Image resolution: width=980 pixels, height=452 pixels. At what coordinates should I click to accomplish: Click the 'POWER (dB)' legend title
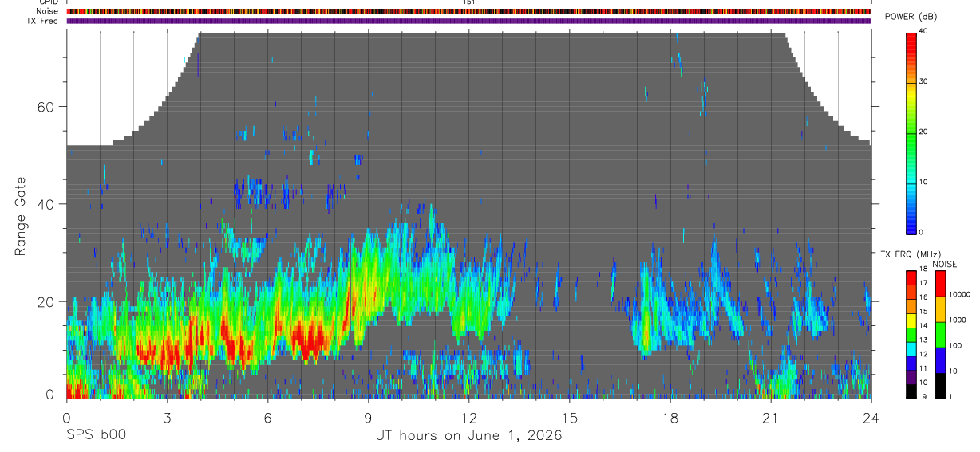(910, 17)
